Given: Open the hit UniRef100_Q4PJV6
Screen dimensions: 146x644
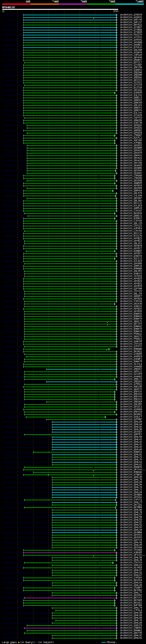Looking at the screenshot, I should point(131,20).
